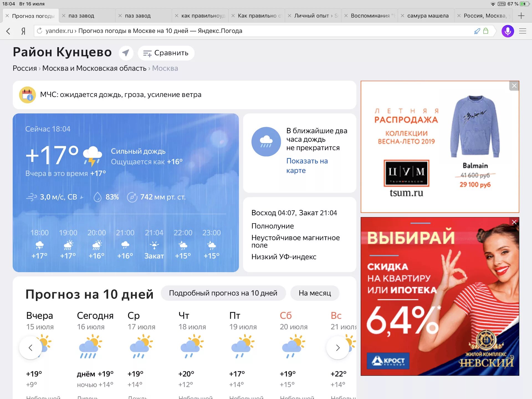
Task: Click the Низкий УФ-индекс text
Action: 284,257
